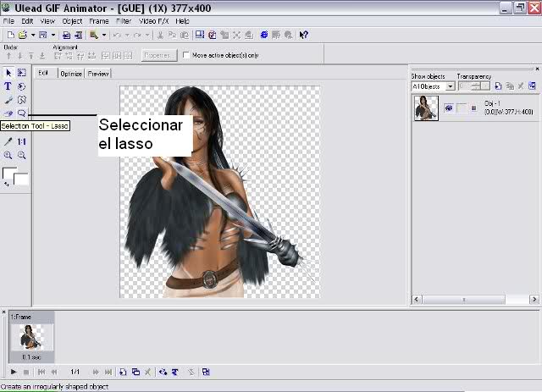The image size is (542, 392).
Task: Click the Zoom In magnifier tool
Action: (x=8, y=155)
